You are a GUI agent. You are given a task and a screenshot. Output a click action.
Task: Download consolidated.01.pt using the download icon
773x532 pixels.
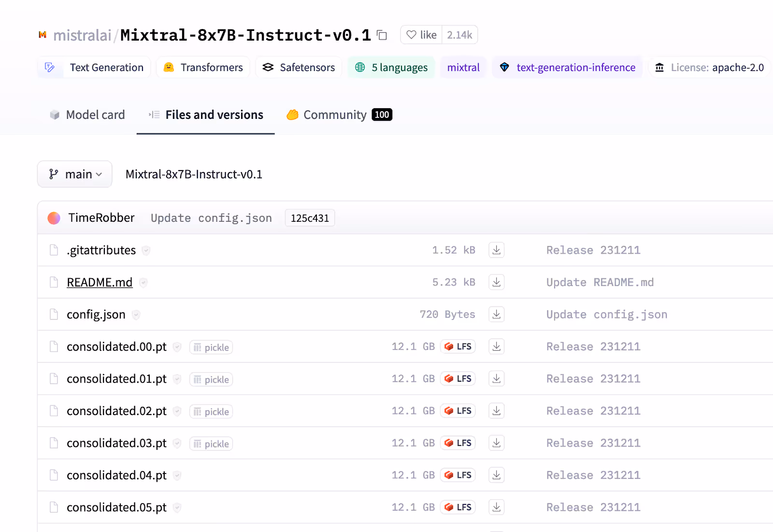point(496,378)
